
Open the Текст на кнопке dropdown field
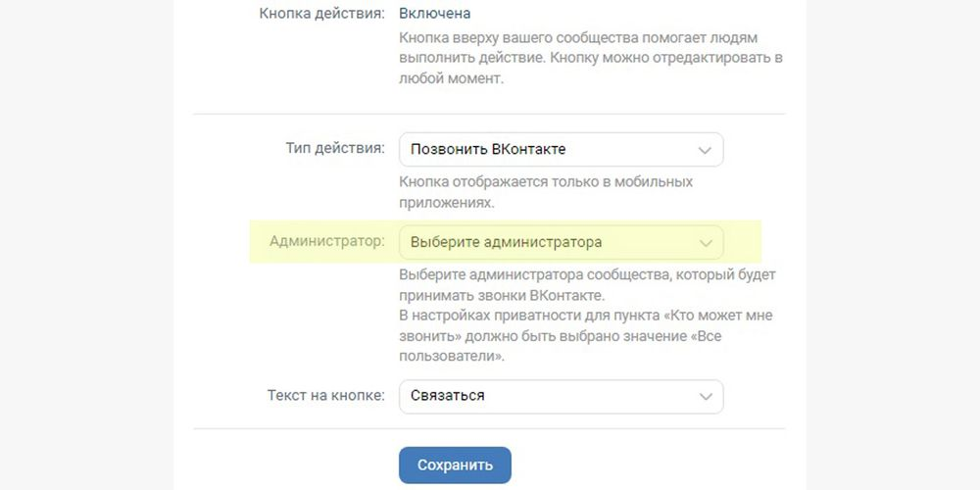click(x=562, y=396)
